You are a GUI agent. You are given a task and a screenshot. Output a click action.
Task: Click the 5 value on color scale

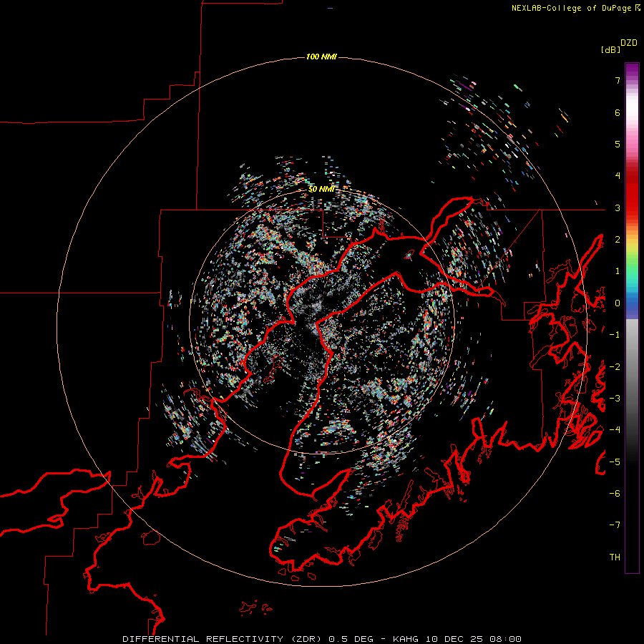[618, 144]
